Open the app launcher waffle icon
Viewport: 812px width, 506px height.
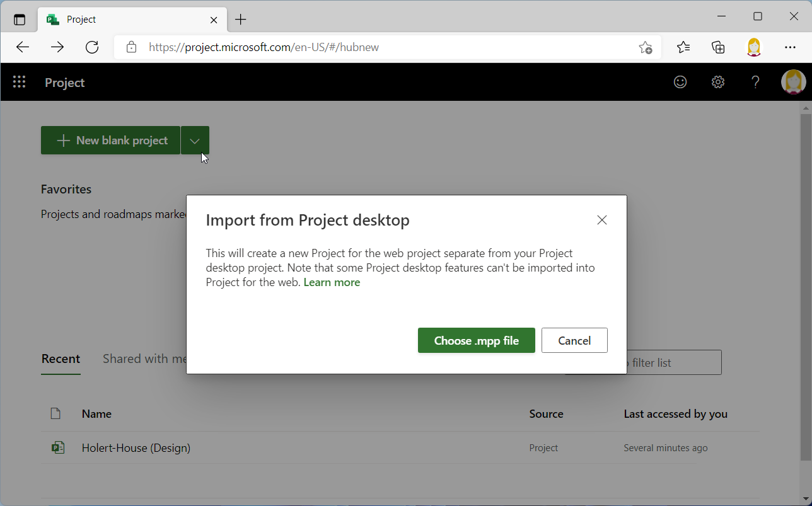(19, 82)
